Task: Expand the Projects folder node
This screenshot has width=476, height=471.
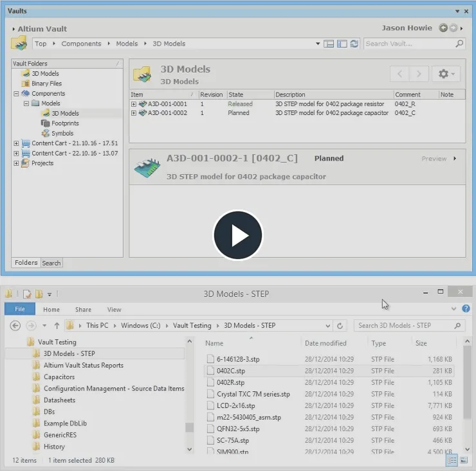Action: (x=16, y=163)
